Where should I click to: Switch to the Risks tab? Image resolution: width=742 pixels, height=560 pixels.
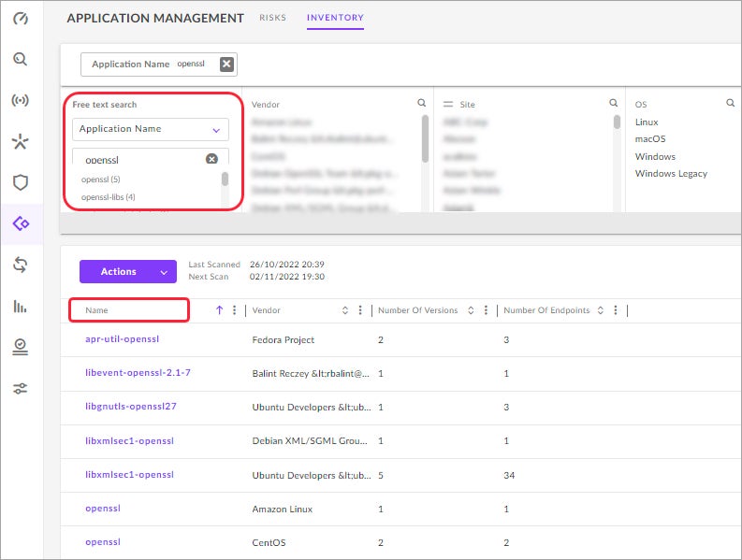[273, 18]
